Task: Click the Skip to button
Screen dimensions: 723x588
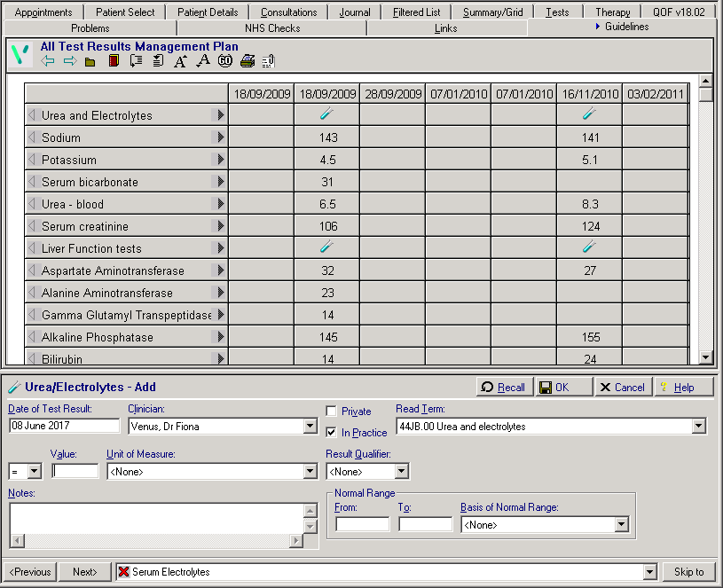Action: click(x=688, y=572)
